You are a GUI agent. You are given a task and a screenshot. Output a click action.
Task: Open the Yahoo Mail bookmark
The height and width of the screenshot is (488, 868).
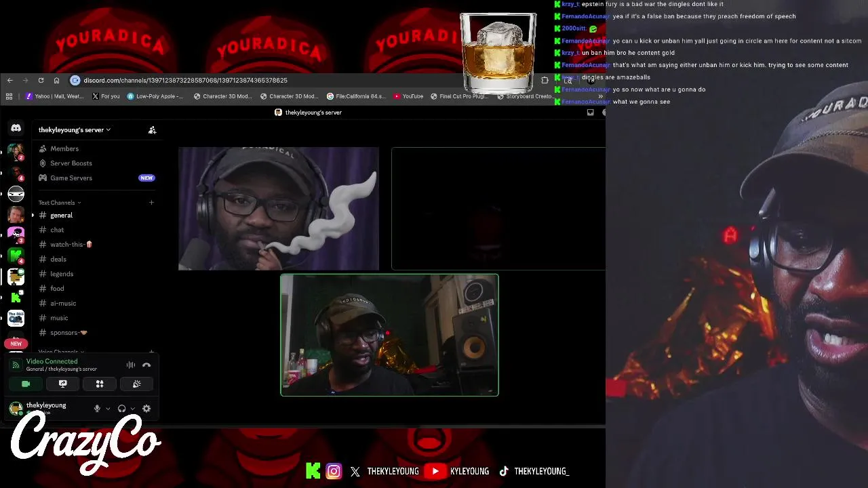click(54, 96)
